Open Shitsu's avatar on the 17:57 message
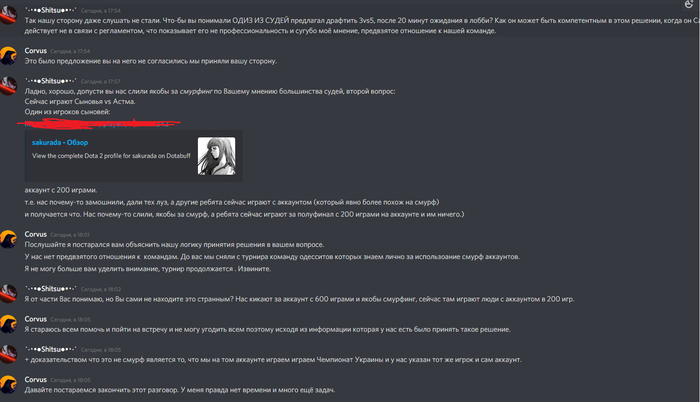700x402 pixels. click(8, 86)
